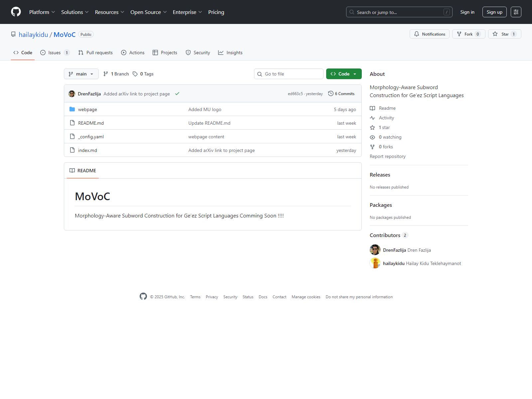The image size is (532, 399).
Task: Open hailaykidu contributor avatar
Action: [375, 263]
